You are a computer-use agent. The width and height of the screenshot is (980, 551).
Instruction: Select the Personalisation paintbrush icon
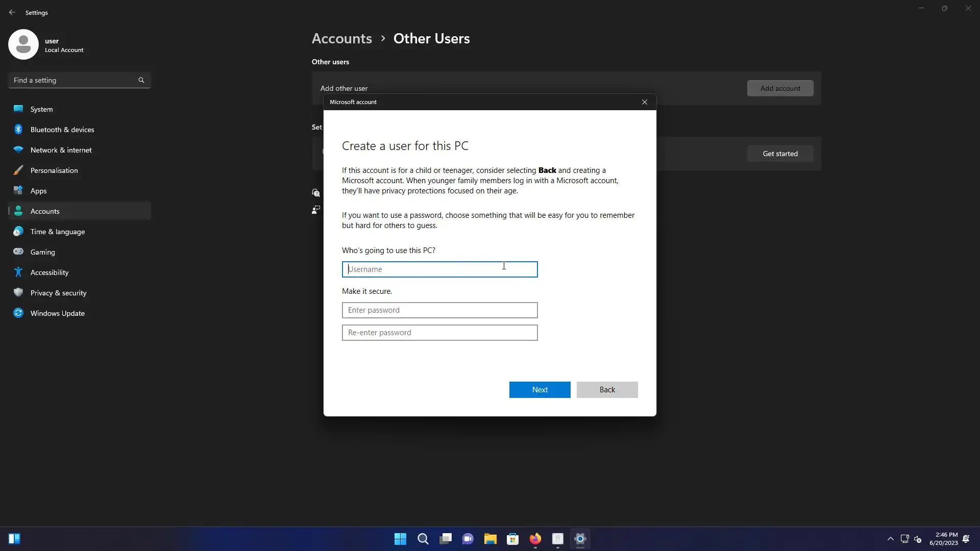click(x=18, y=170)
